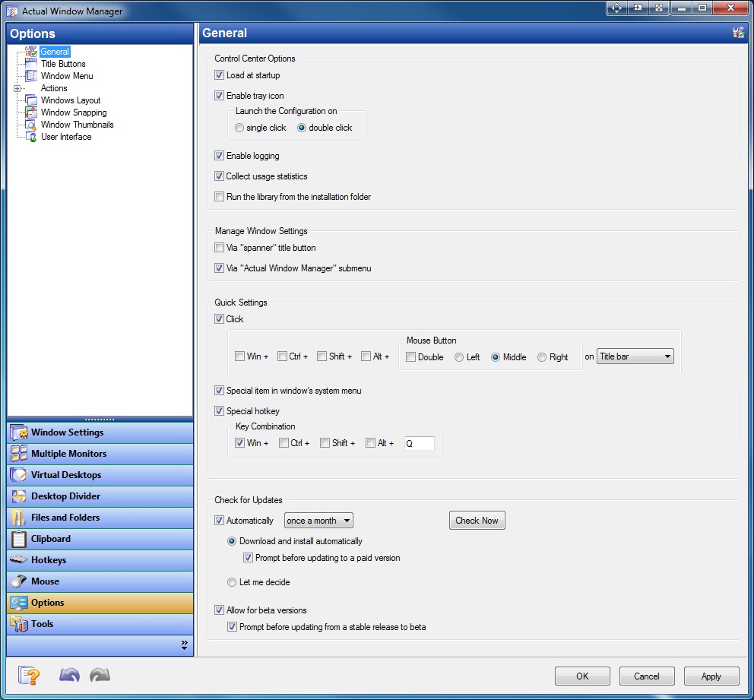Uncheck Special hotkey checkbox
Viewport: 754px width, 700px height.
tap(219, 411)
